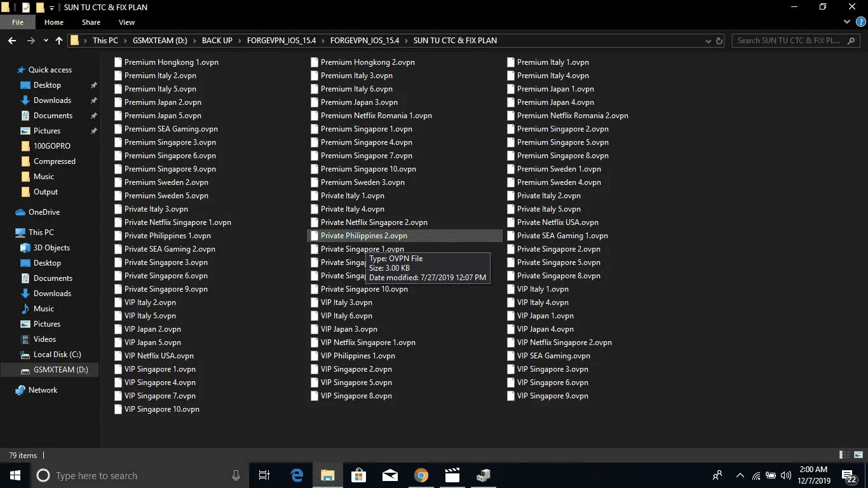Click the Forward navigation arrow
868x488 pixels.
[x=31, y=41]
